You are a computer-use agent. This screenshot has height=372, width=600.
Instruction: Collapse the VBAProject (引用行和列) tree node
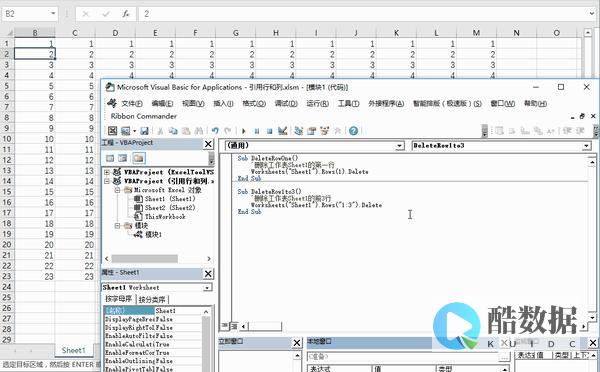coord(107,181)
